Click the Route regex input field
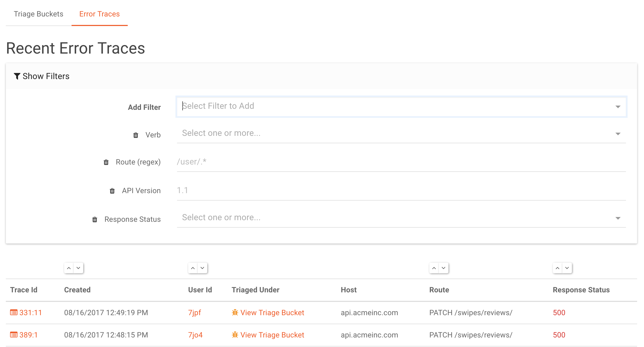The image size is (644, 347). point(401,162)
